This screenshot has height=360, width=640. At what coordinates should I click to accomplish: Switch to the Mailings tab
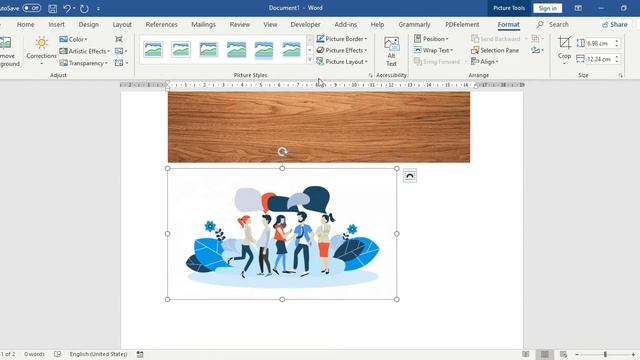(x=203, y=24)
